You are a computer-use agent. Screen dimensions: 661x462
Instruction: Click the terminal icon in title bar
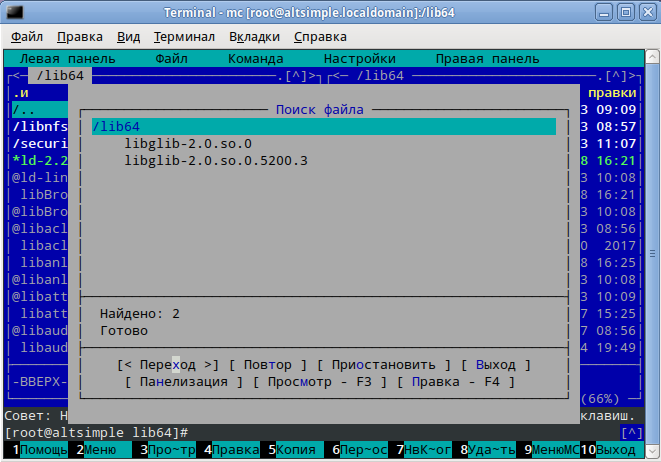[x=12, y=12]
